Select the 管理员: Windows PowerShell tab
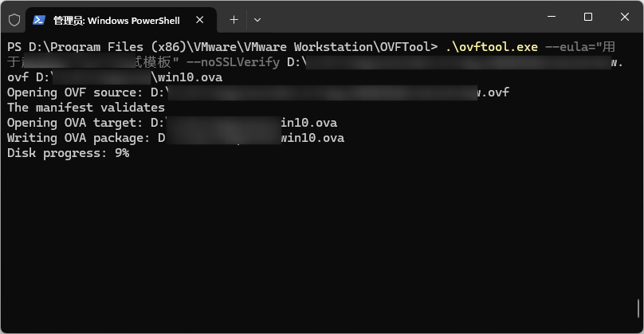 click(x=116, y=20)
